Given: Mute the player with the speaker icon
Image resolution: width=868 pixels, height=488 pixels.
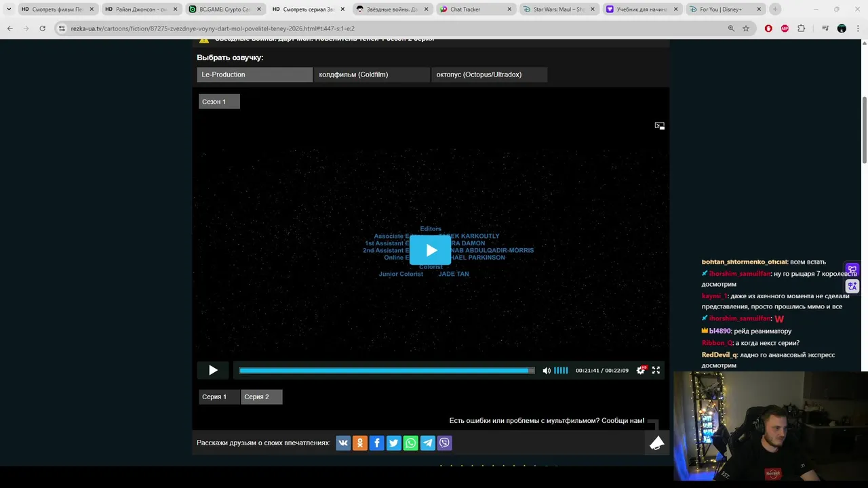Looking at the screenshot, I should pos(547,370).
